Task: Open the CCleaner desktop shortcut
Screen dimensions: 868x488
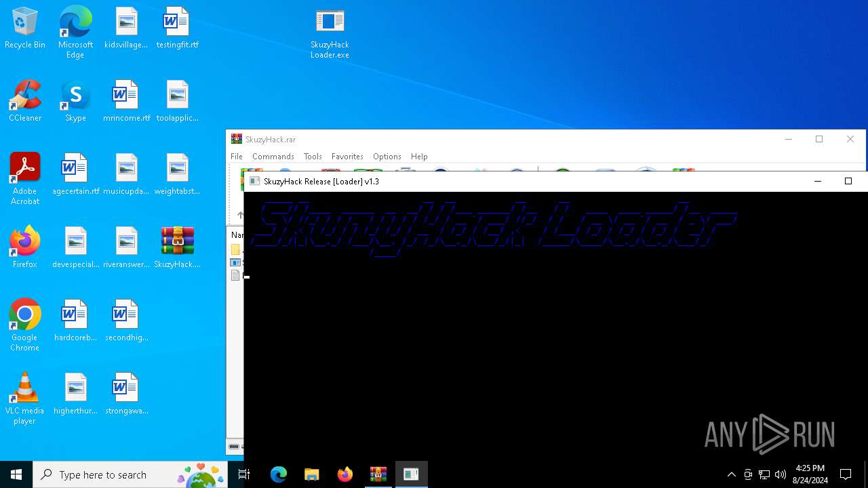Action: click(25, 102)
